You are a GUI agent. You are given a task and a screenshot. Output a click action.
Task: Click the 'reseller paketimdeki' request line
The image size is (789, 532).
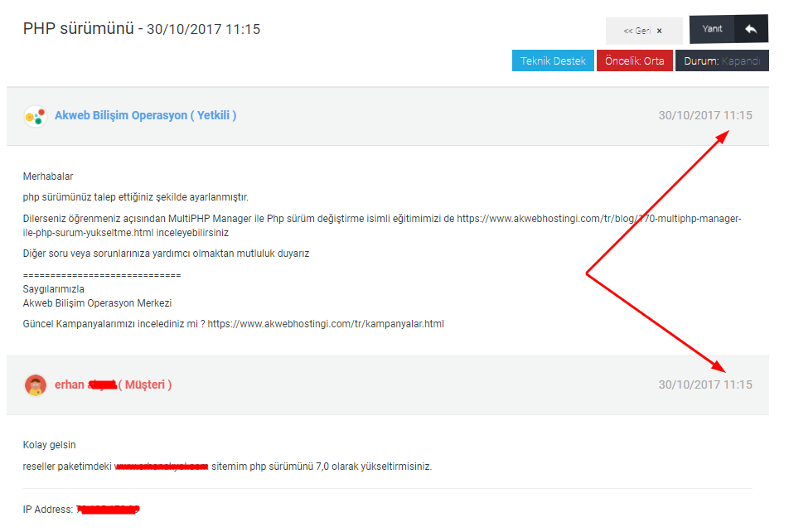coord(227,466)
